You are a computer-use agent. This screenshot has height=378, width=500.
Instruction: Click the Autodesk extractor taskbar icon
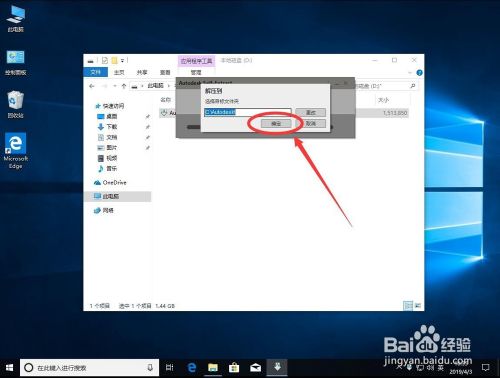coord(277,368)
